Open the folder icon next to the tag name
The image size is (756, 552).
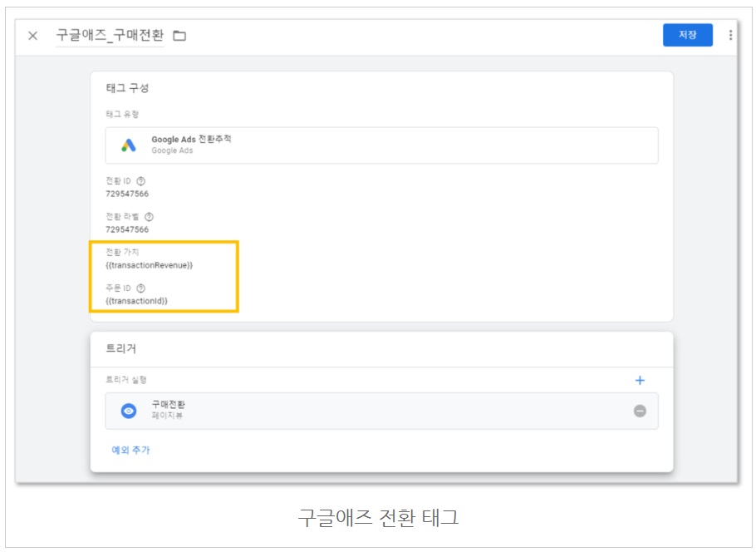click(179, 36)
